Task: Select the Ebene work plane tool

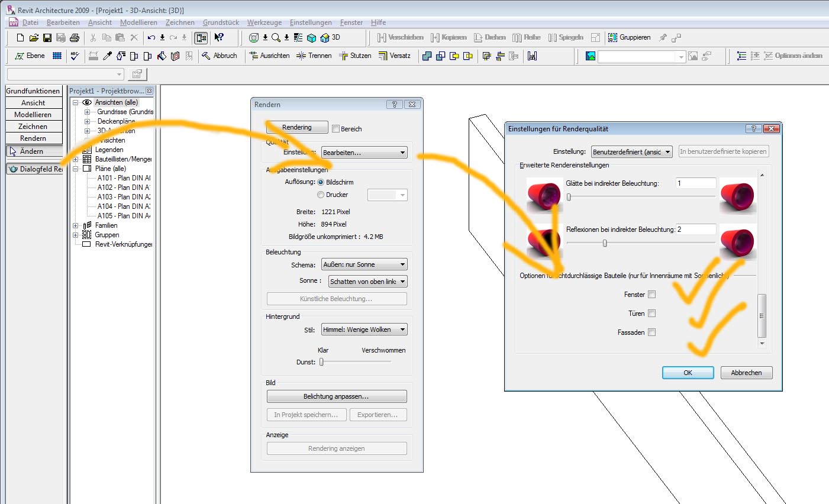Action: (x=30, y=56)
